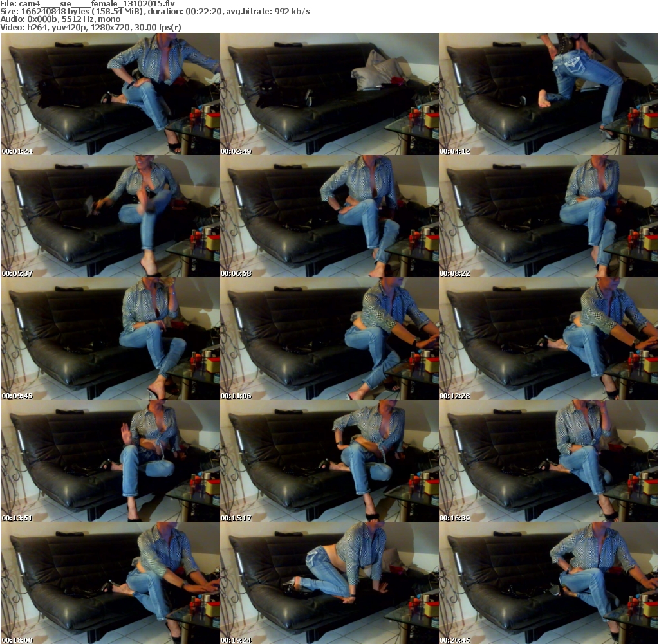Viewport: 659px width, 644px height.
Task: Select the thumbnail frame at 00:16:39
Action: coord(548,461)
